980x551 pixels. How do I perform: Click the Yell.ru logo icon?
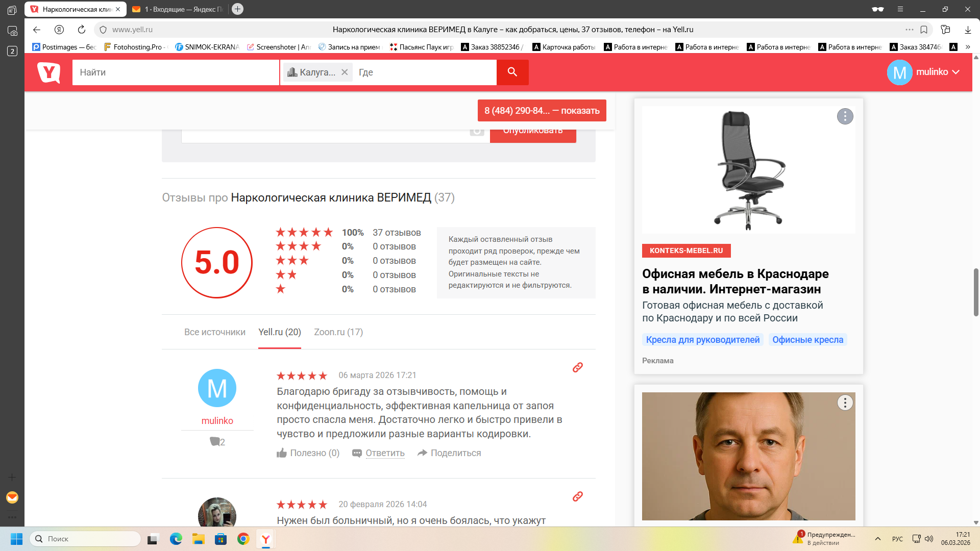(x=49, y=72)
